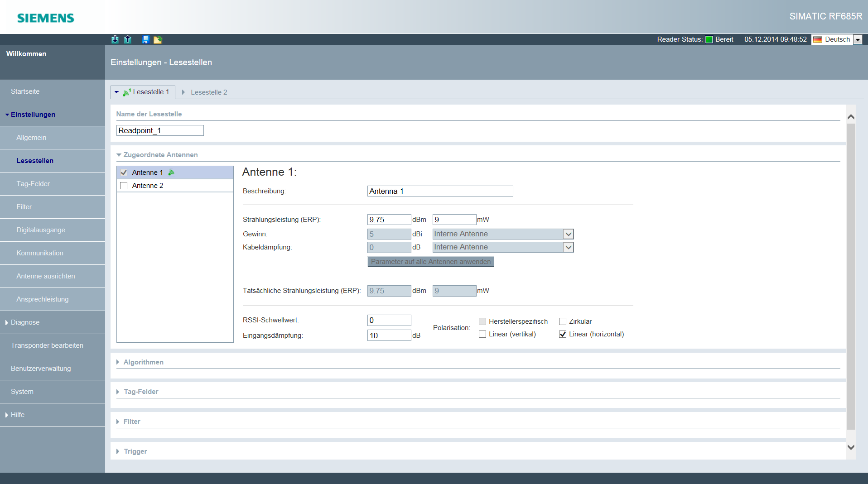The width and height of the screenshot is (868, 484).
Task: Open Ansprechleistung page
Action: pos(53,299)
